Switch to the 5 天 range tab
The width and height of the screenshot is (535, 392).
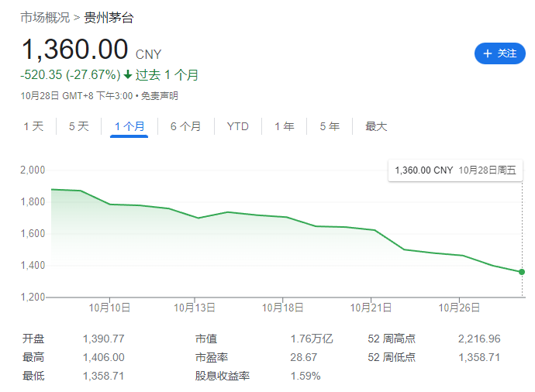point(79,126)
